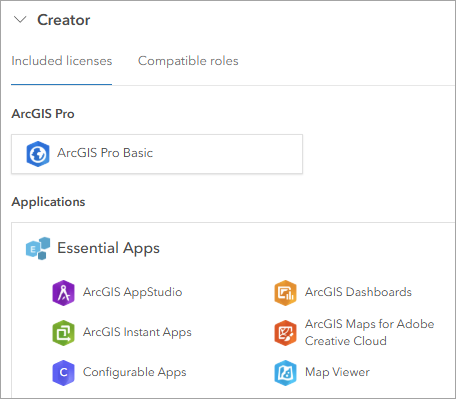Select the ArcGIS Dashboards label
Image resolution: width=456 pixels, height=399 pixels.
358,292
